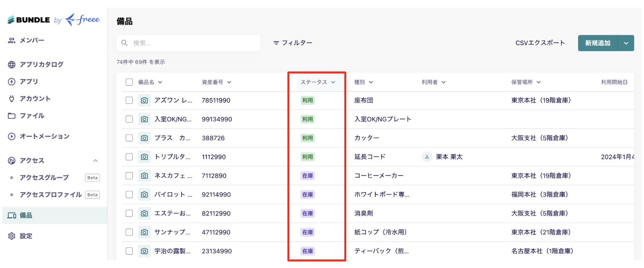
Task: Click the CSVエクスポート button
Action: pos(540,43)
